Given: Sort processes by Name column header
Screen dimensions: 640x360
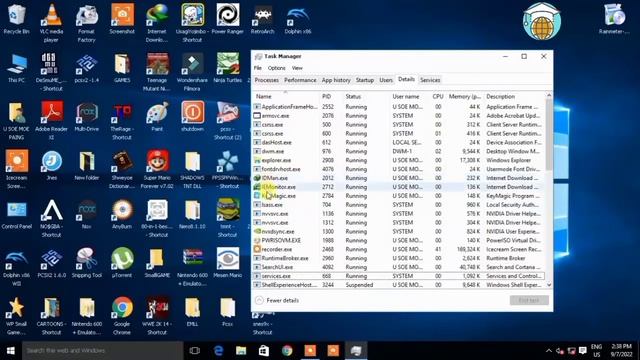Looking at the screenshot, I should point(286,97).
